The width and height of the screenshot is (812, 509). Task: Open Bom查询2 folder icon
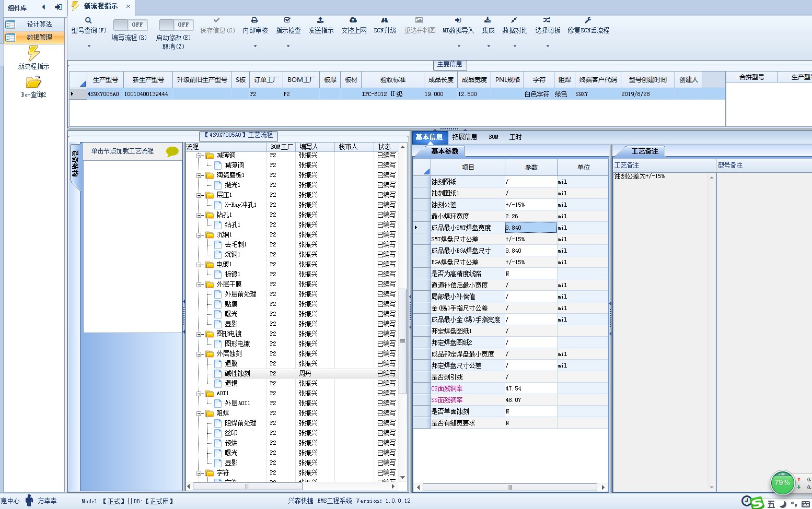coord(33,82)
